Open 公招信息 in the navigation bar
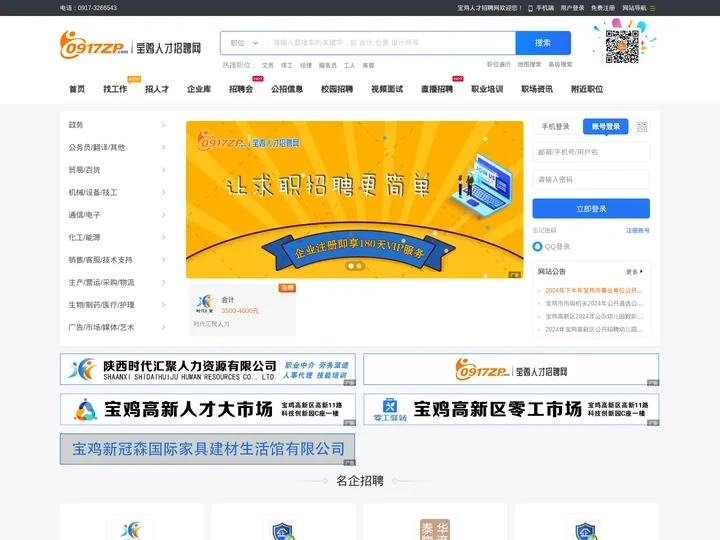The image size is (720, 540). [287, 89]
